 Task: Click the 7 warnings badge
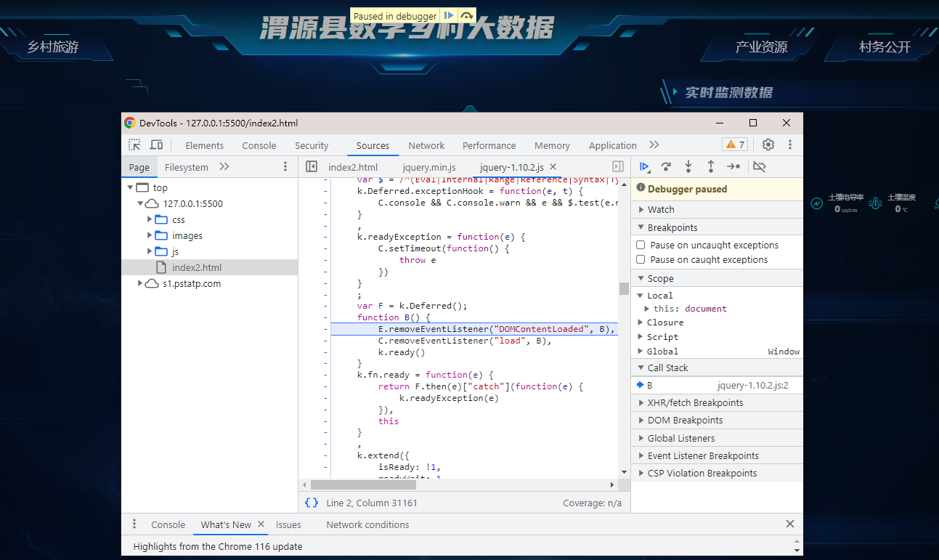[735, 145]
